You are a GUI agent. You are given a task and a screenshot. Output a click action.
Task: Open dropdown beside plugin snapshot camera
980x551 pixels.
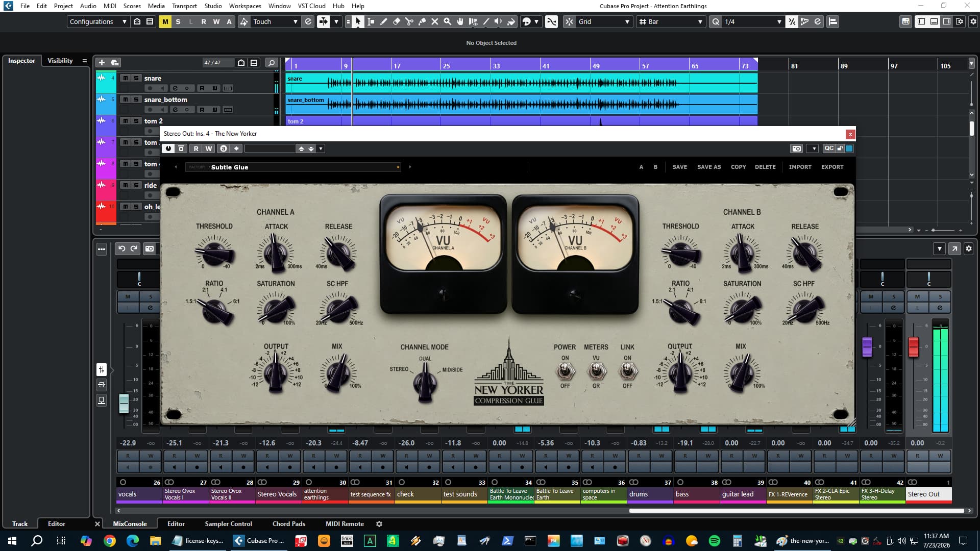click(814, 148)
